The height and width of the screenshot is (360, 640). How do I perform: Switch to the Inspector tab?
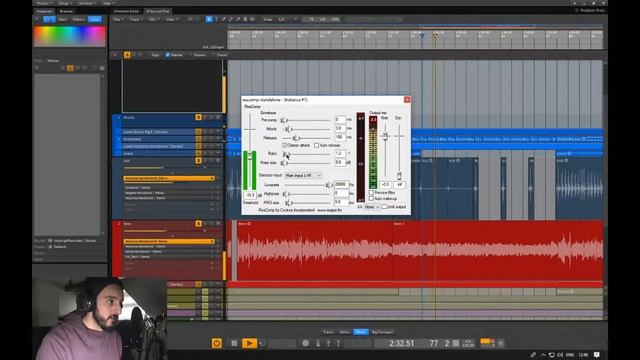pos(44,11)
